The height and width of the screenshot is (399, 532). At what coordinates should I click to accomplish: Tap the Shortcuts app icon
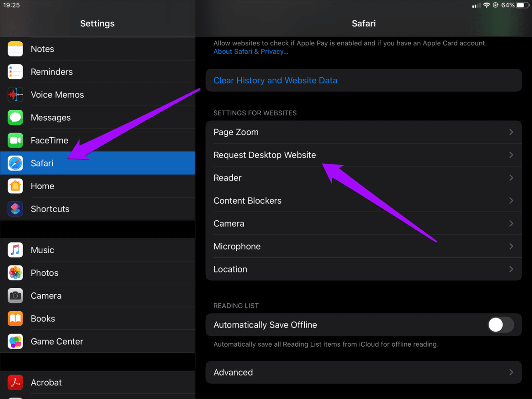15,209
